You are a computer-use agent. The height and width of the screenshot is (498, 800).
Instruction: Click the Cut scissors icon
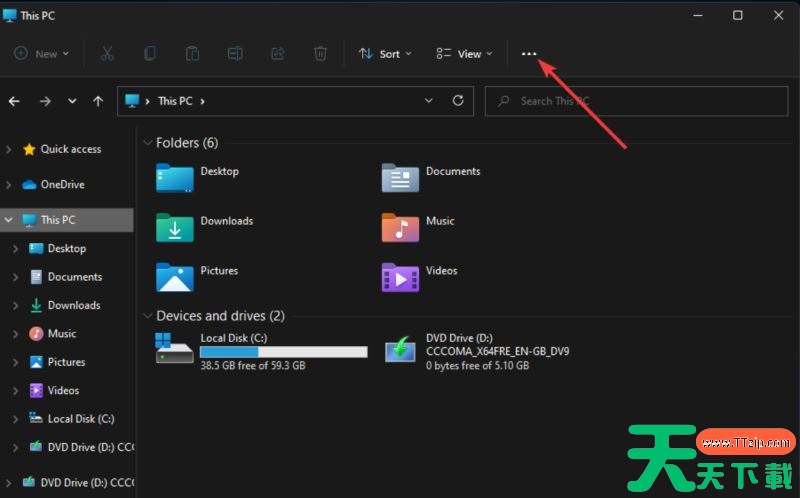click(107, 54)
